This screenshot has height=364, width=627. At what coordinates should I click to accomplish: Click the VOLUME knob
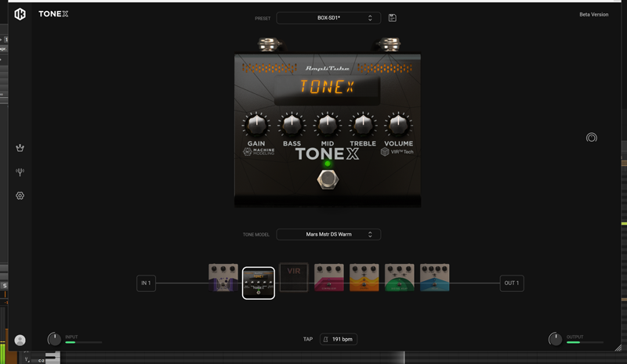[x=398, y=125]
